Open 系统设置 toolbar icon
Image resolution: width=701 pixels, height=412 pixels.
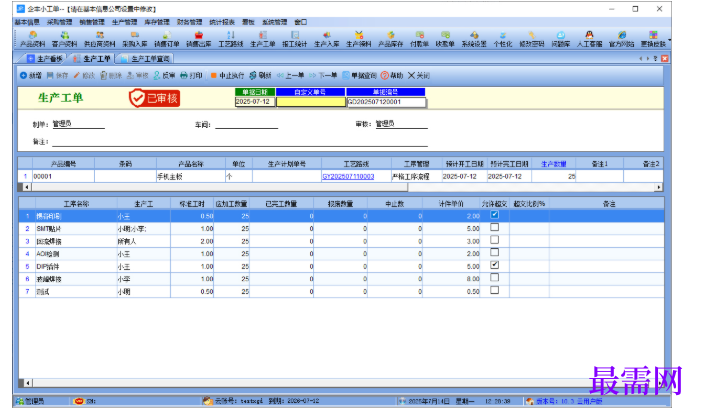point(474,39)
